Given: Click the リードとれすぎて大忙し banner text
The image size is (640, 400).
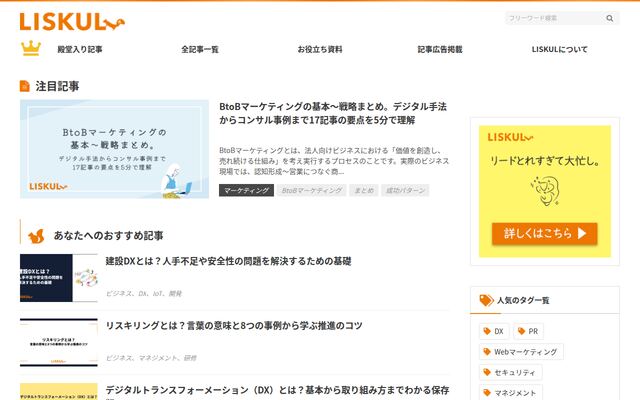Looking at the screenshot, I should (544, 161).
